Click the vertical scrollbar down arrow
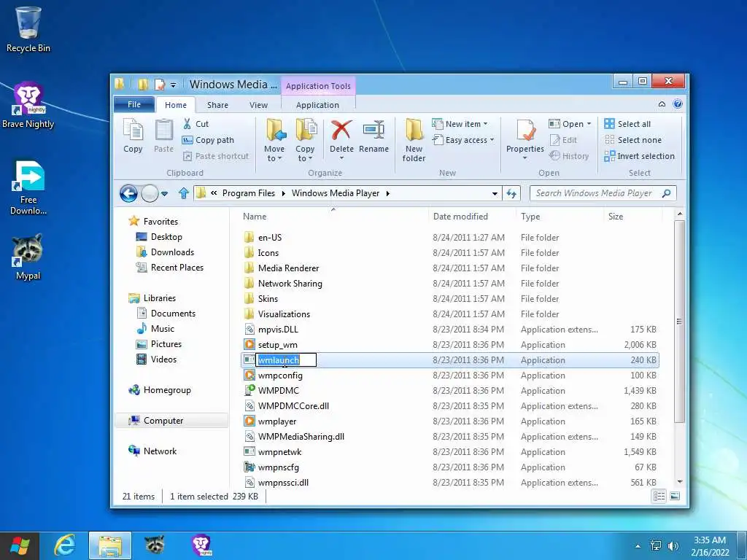The height and width of the screenshot is (560, 747). click(680, 483)
